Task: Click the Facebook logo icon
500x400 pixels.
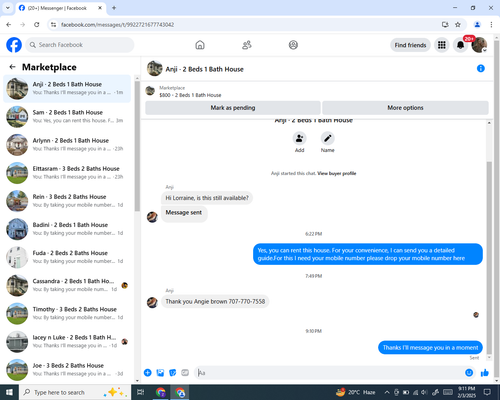Action: point(14,45)
